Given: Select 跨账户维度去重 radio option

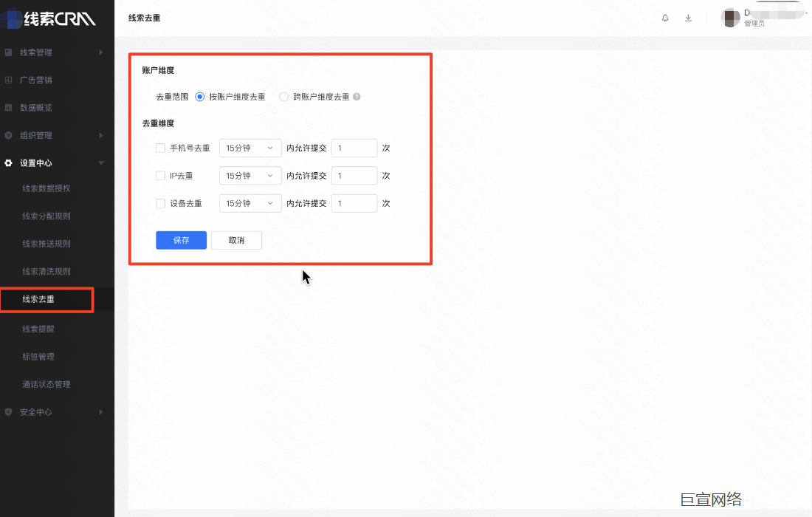Looking at the screenshot, I should (x=284, y=97).
